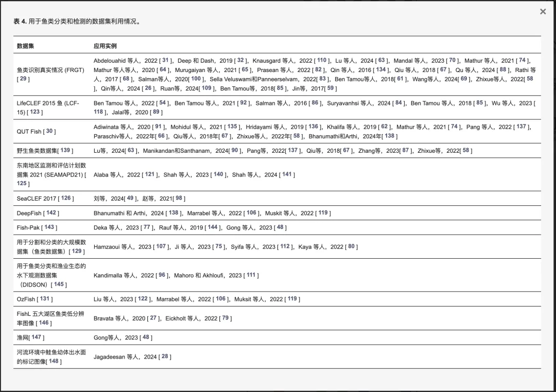Follow citation 32 for Deep 和 Dash 2019

pos(240,60)
